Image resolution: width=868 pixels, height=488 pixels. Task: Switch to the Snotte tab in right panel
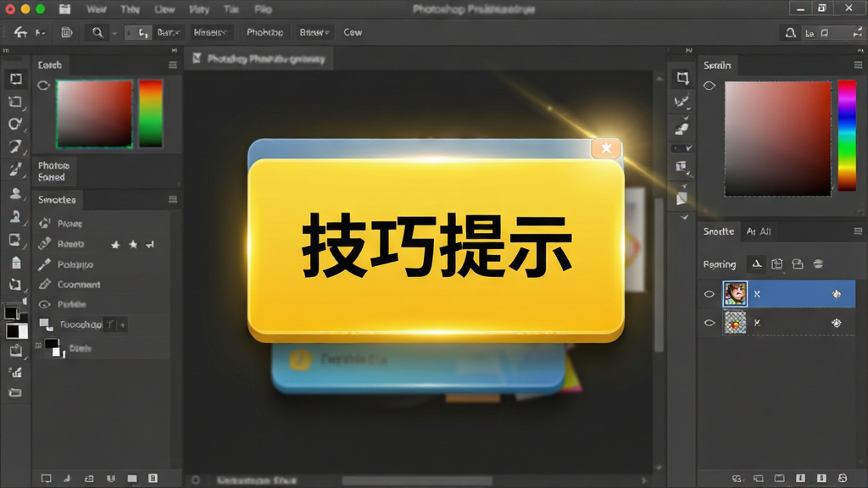click(718, 231)
